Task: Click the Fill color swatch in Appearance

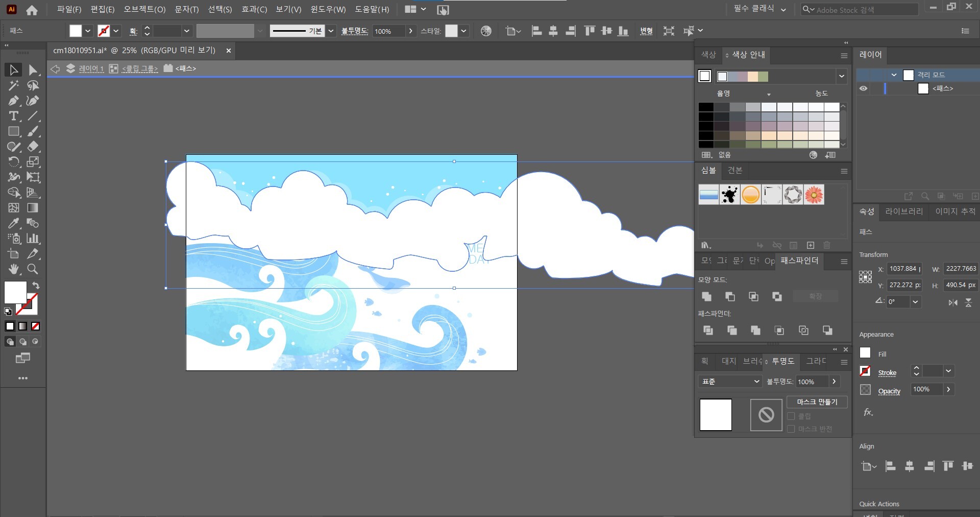Action: (865, 353)
